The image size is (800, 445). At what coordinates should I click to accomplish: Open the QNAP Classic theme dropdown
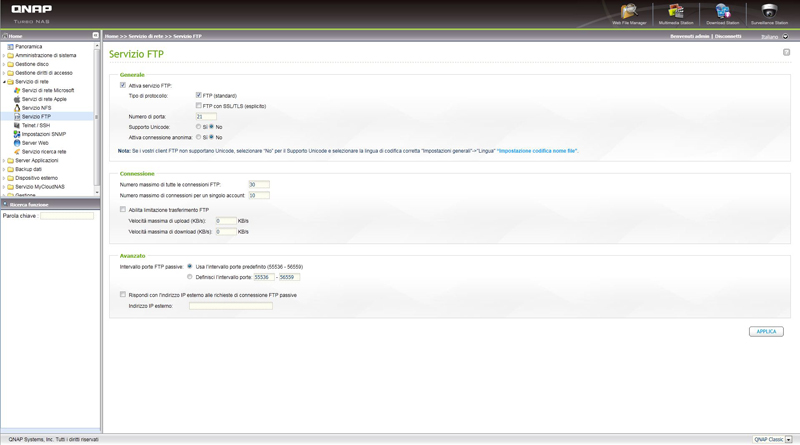click(773, 439)
